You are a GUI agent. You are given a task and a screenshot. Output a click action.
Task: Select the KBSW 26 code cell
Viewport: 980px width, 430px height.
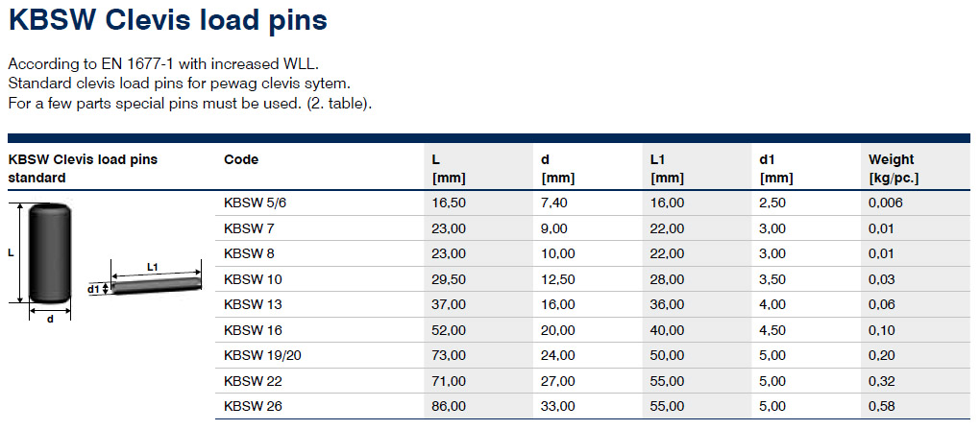coord(252,406)
